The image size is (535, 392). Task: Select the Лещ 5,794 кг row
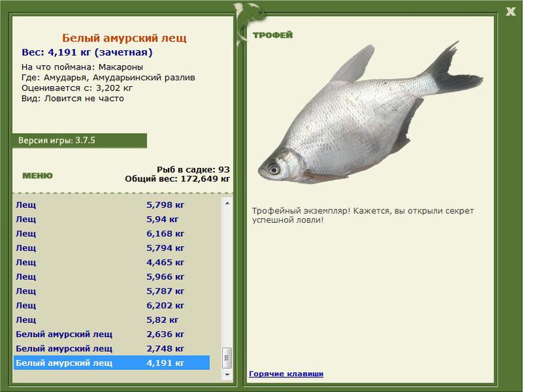112,248
